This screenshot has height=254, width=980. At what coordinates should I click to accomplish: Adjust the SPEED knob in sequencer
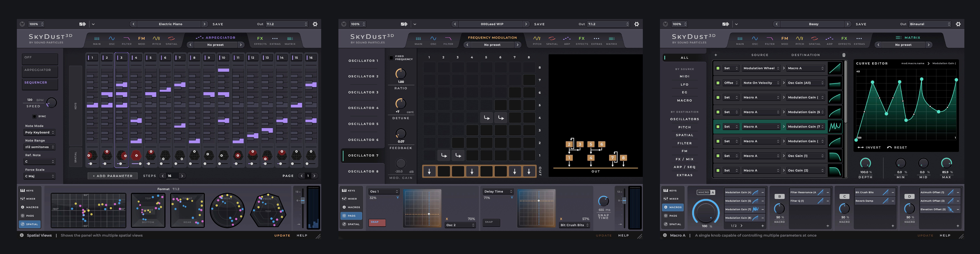pos(51,103)
